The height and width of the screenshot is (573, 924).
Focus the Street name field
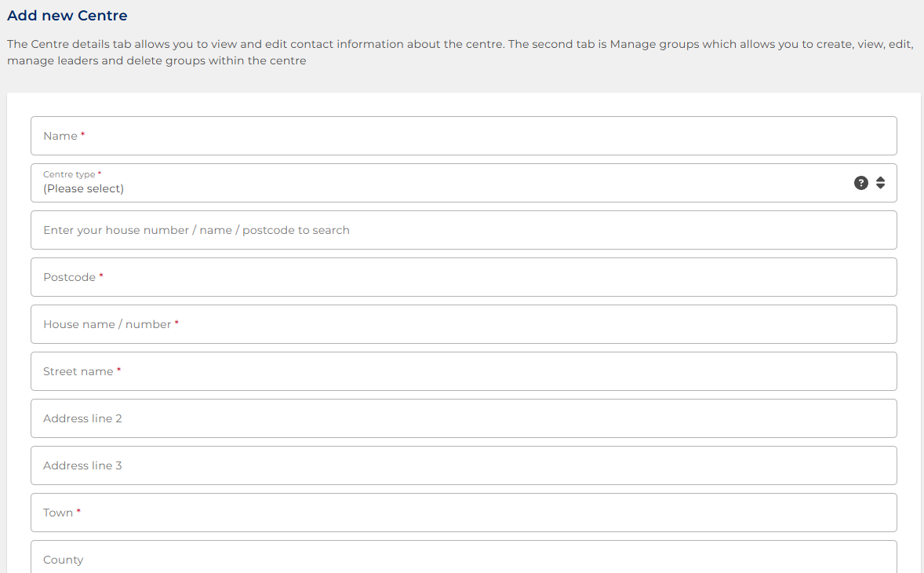(x=464, y=371)
